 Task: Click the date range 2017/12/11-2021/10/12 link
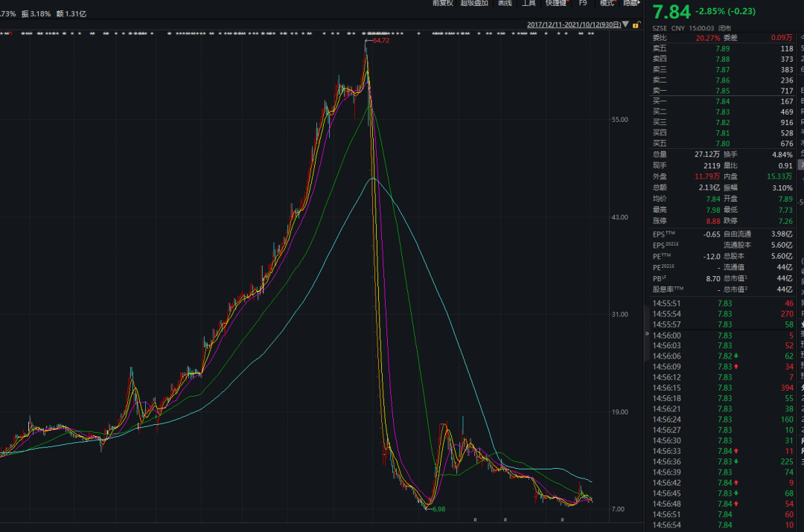573,24
